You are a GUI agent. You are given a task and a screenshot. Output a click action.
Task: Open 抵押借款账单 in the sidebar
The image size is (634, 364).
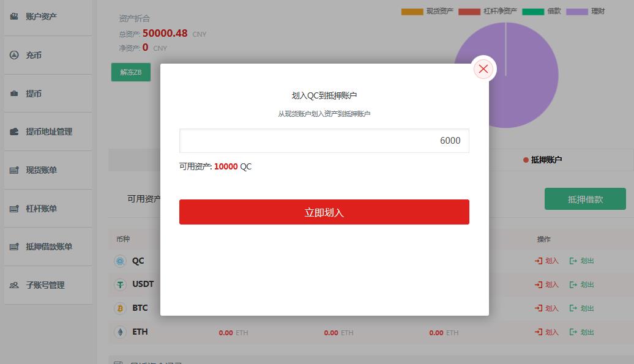tap(49, 247)
